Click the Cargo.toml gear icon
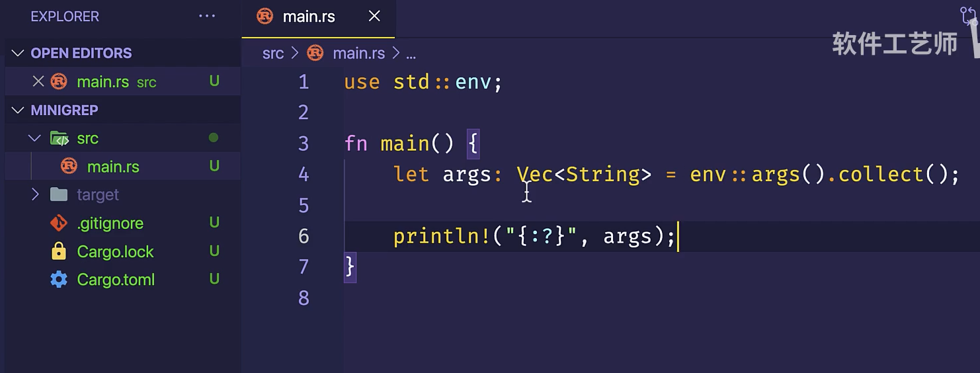Screen dimensions: 980x373 click(x=59, y=280)
